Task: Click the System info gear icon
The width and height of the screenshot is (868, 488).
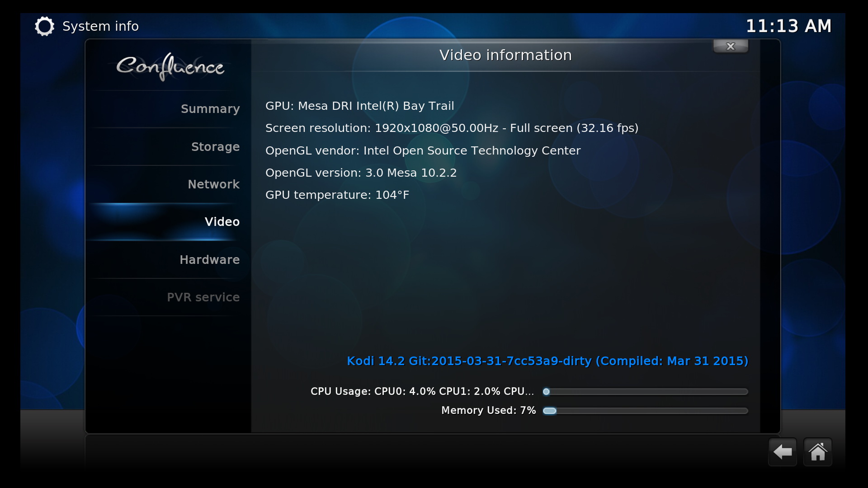Action: coord(44,26)
